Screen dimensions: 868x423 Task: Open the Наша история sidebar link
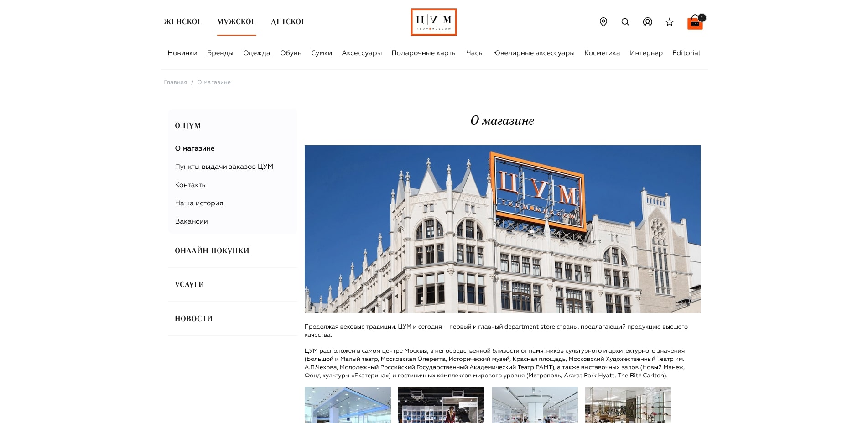point(199,203)
